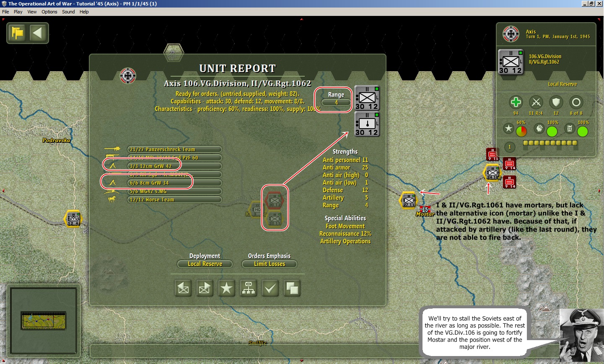Click the Podravska map label
The width and height of the screenshot is (604, 364).
click(x=56, y=140)
